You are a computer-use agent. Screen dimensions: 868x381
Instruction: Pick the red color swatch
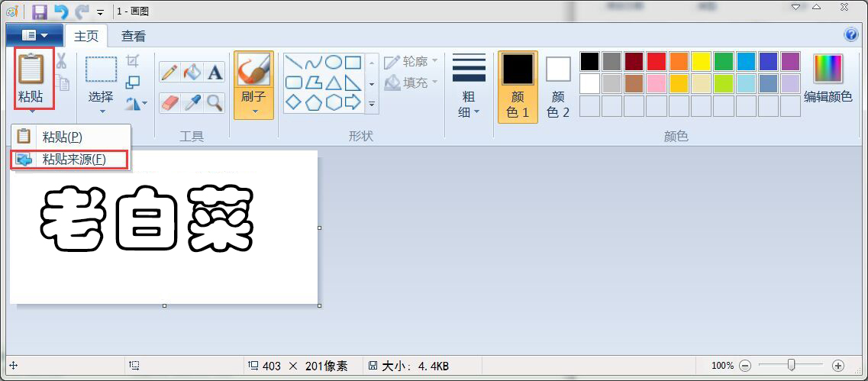click(x=657, y=62)
